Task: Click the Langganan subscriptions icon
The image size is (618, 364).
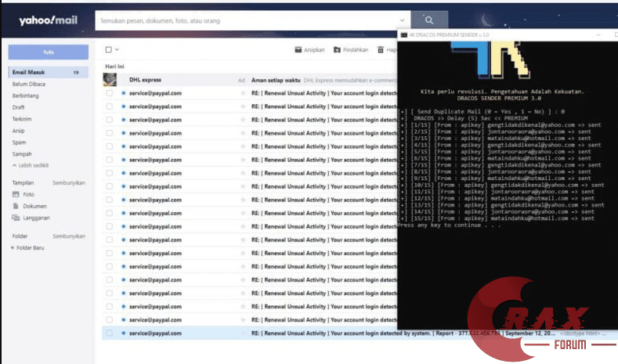Action: coord(16,218)
